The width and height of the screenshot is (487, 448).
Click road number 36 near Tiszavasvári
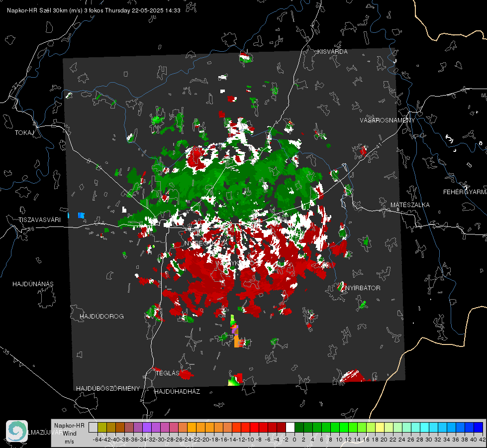point(31,228)
